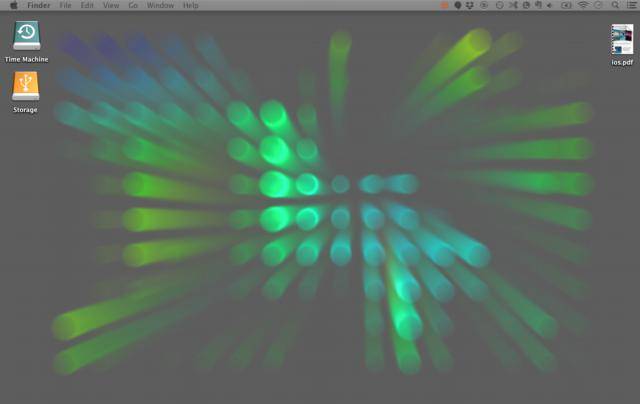Open the Go menu
The width and height of the screenshot is (640, 404).
[x=132, y=5]
